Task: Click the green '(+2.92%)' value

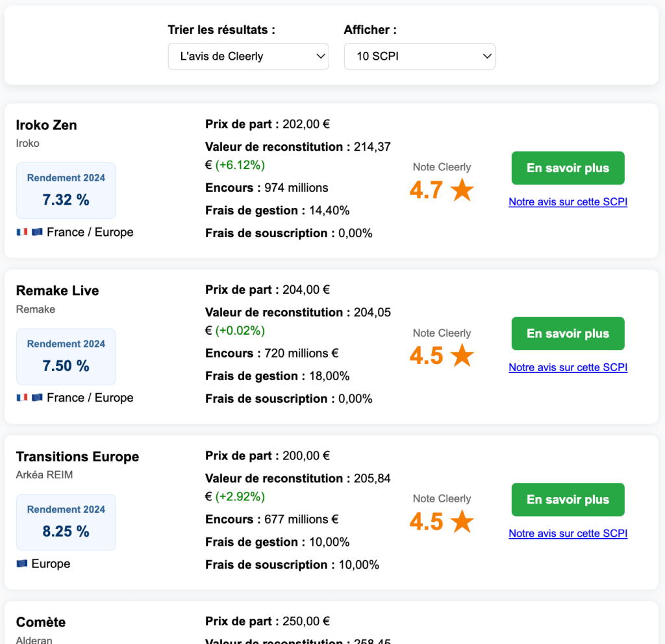Action: (x=240, y=496)
